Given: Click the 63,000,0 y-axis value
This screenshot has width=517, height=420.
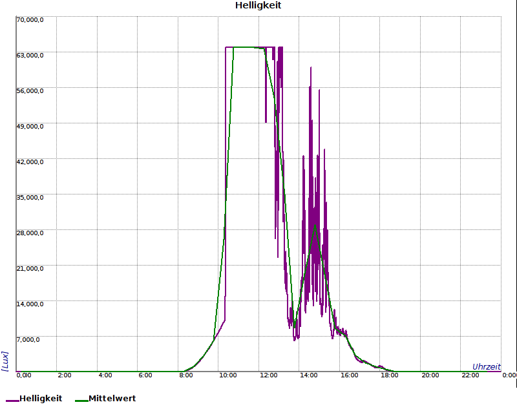Looking at the screenshot, I should (30, 56).
